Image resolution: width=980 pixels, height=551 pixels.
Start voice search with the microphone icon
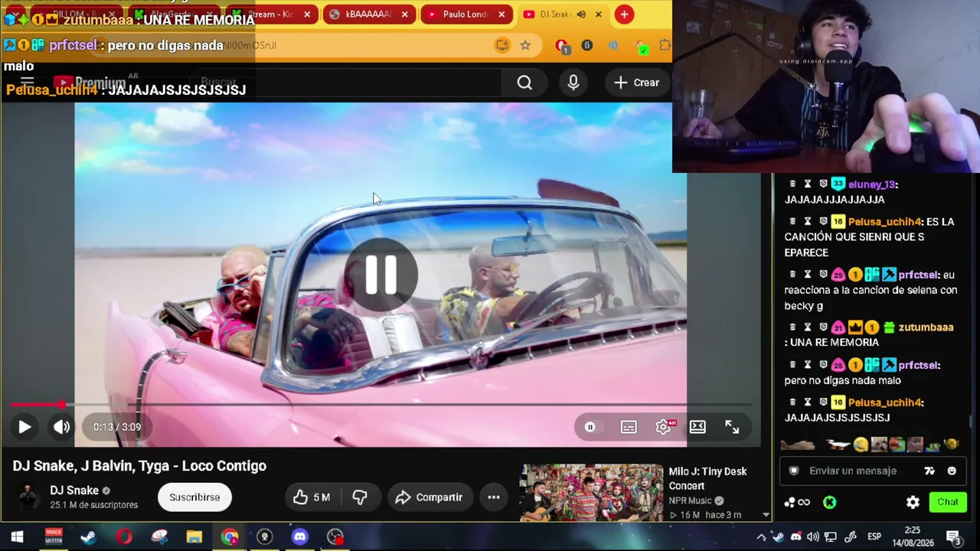[573, 83]
